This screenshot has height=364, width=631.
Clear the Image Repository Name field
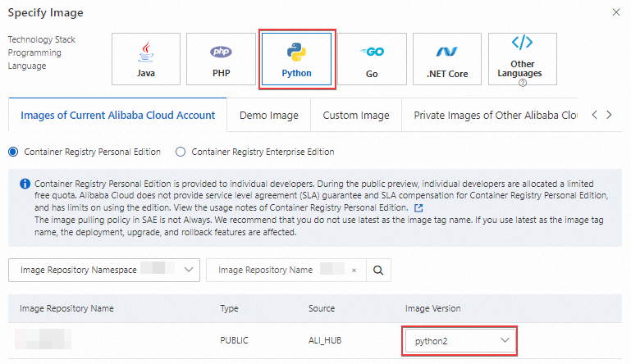pos(354,270)
